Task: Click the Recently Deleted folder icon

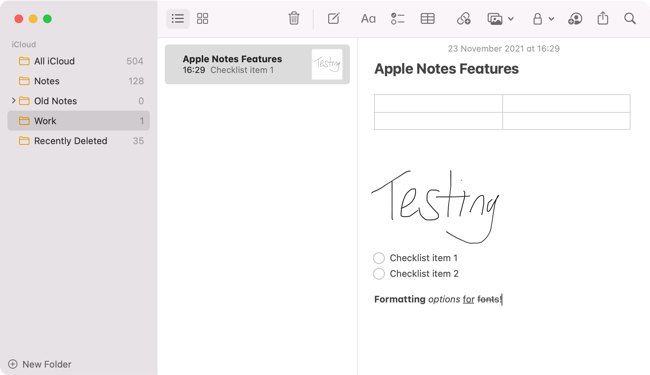Action: [x=24, y=141]
